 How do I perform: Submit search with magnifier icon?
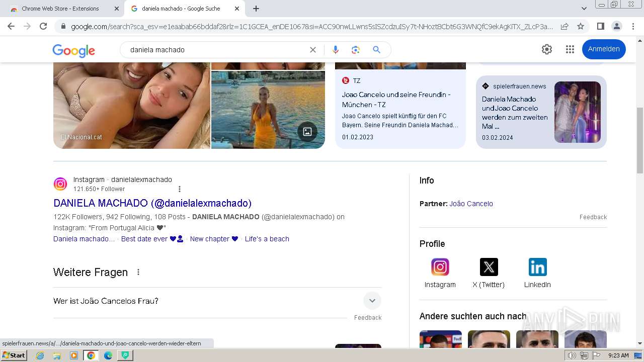click(376, 50)
